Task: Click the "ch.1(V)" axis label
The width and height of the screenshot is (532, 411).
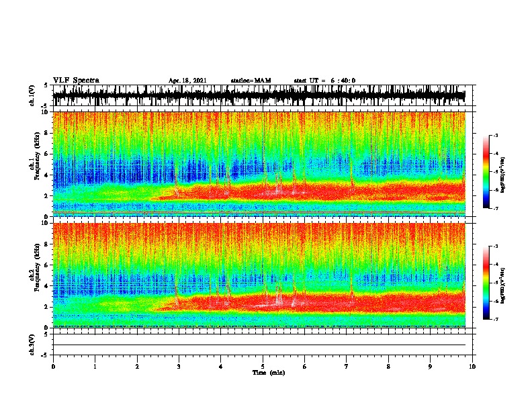Action: (x=32, y=95)
